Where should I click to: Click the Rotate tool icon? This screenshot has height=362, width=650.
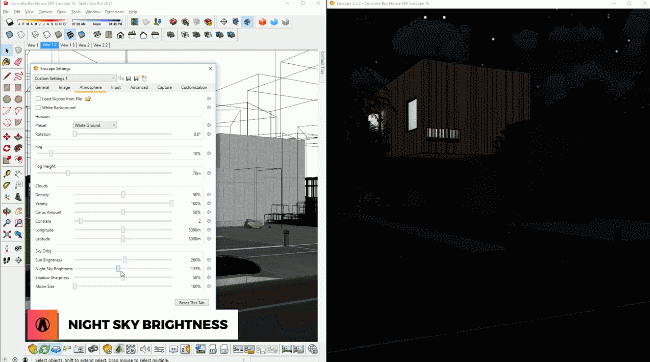(7, 148)
